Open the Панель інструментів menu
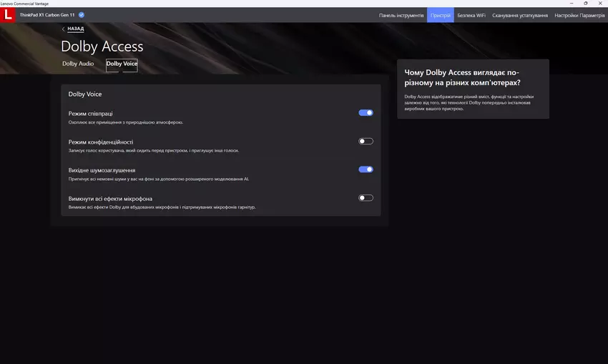 (x=401, y=15)
